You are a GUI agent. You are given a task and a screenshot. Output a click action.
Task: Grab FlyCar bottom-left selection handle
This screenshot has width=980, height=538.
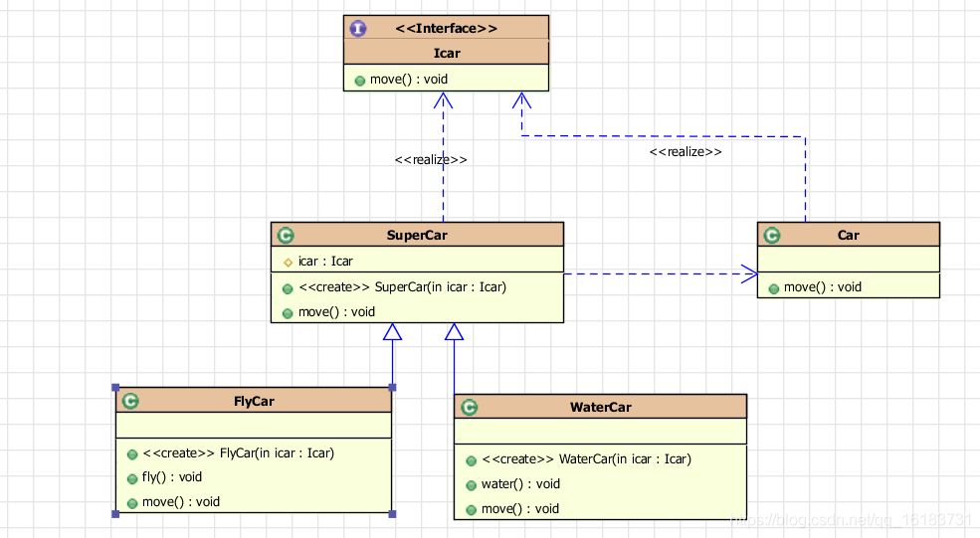(x=115, y=514)
